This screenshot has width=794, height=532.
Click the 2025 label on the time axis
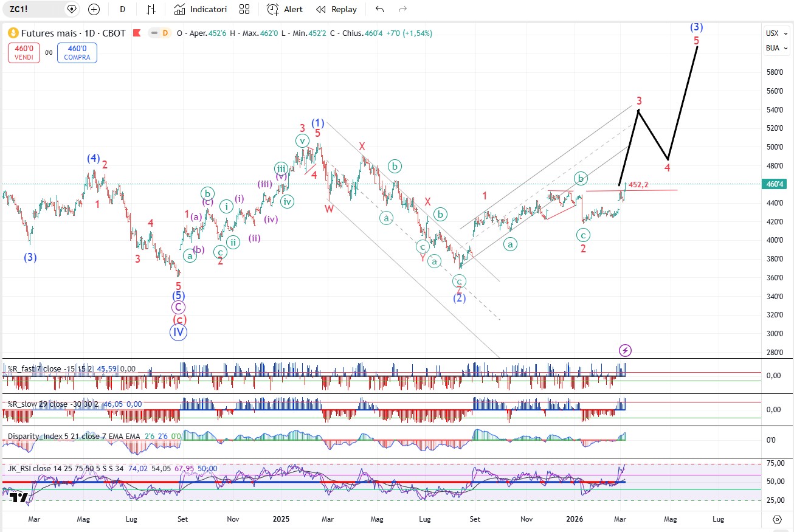point(280,520)
